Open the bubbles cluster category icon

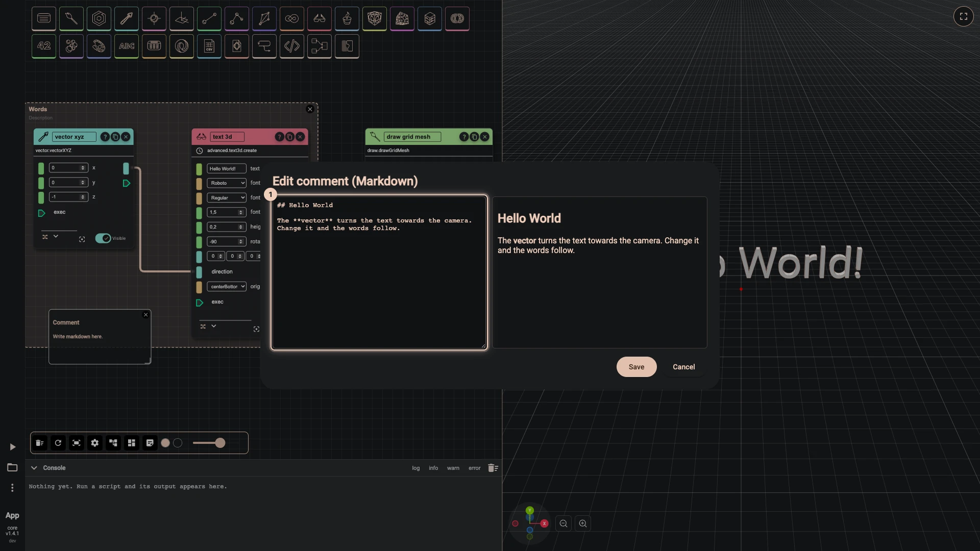[x=71, y=46]
